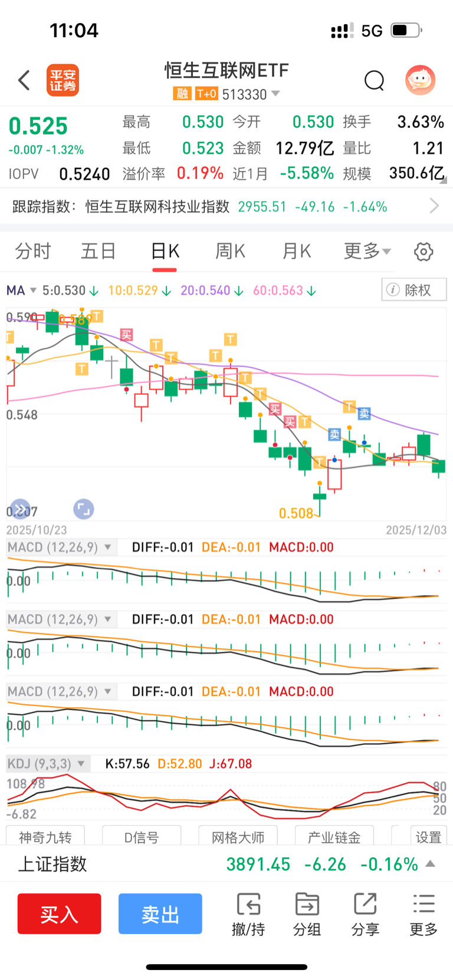Toggle the 除权 adjustment button
Screen dimensions: 453x980
[414, 290]
